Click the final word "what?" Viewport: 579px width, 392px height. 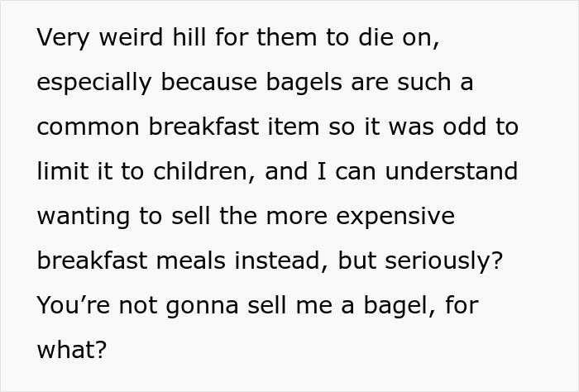click(72, 349)
